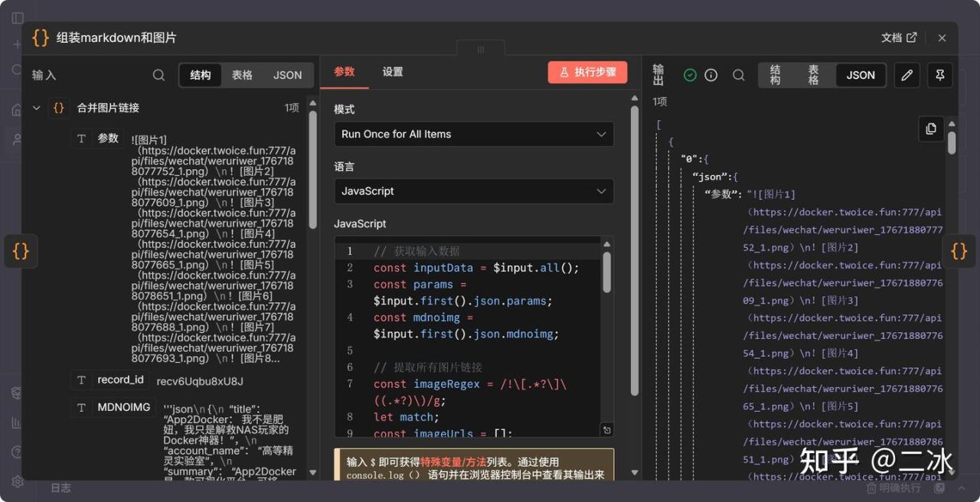Switch output view to 结构
The width and height of the screenshot is (980, 502).
coord(776,75)
